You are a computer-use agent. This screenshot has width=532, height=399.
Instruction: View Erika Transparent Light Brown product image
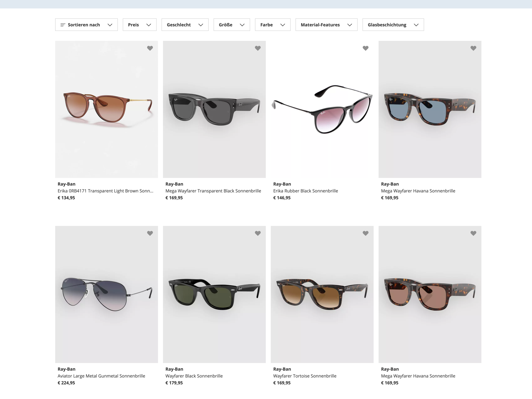coord(107,109)
